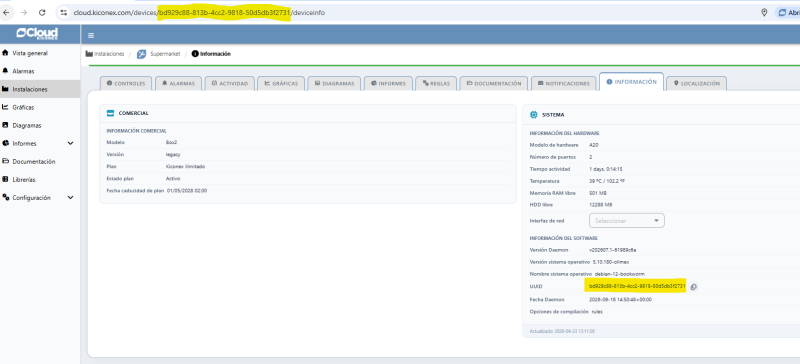The width and height of the screenshot is (800, 364).
Task: Click the Fecha Daemon date value
Action: pos(620,299)
